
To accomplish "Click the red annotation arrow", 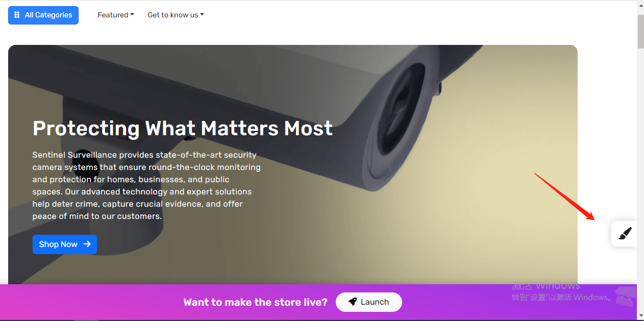I will [x=564, y=196].
